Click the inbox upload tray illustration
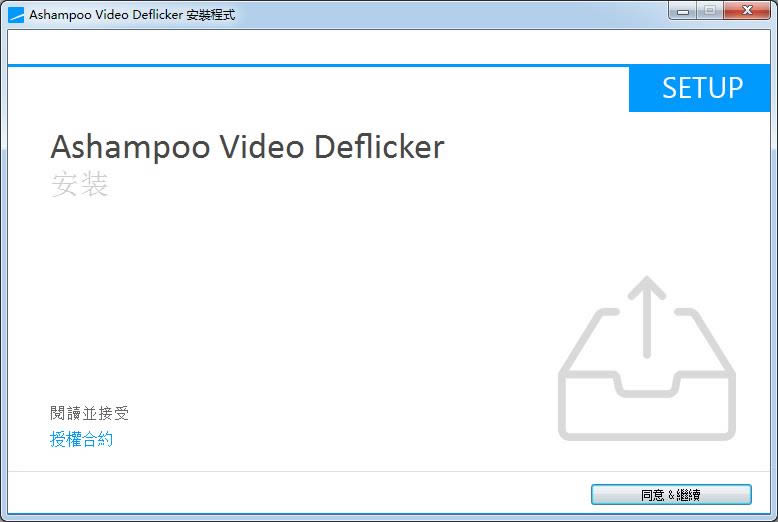The width and height of the screenshot is (778, 522). pos(647,358)
